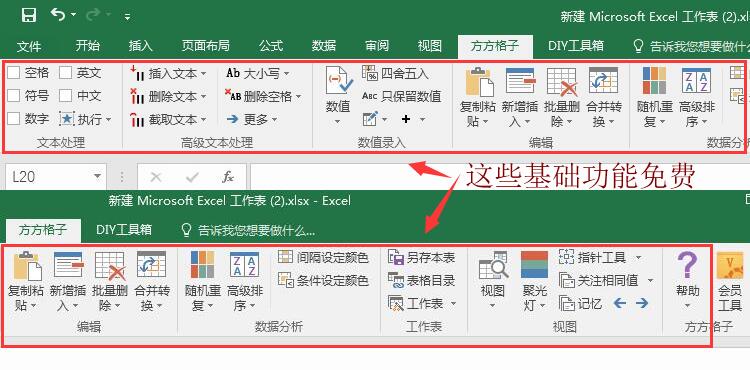The image size is (750, 370).
Task: Click the 表格目录 icon
Action: [x=396, y=281]
